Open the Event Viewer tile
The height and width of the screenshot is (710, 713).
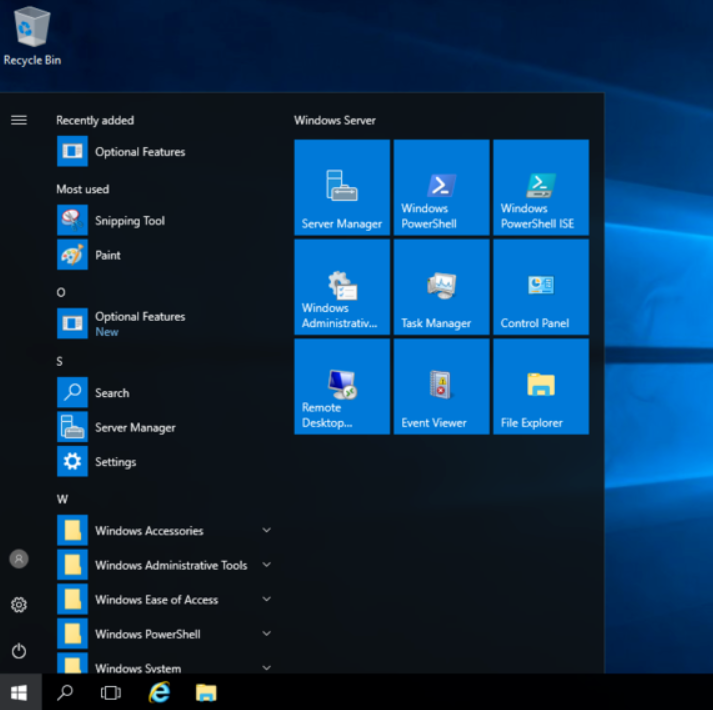[442, 387]
